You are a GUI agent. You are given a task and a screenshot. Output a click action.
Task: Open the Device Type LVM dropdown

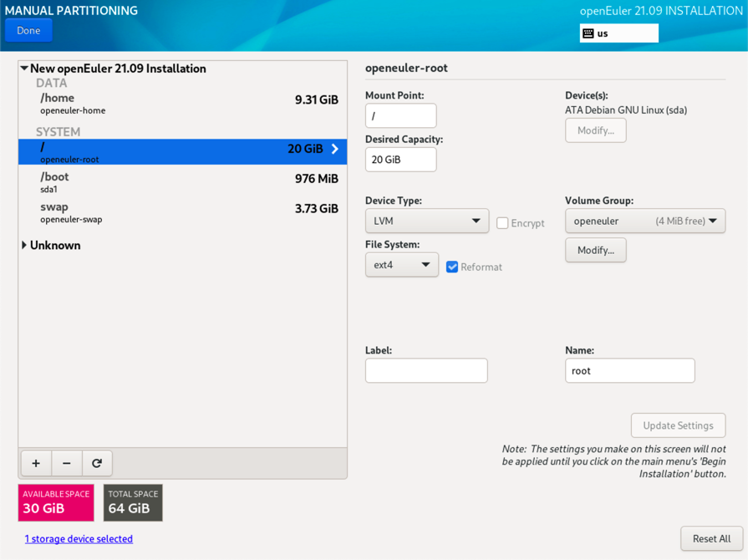(x=426, y=221)
